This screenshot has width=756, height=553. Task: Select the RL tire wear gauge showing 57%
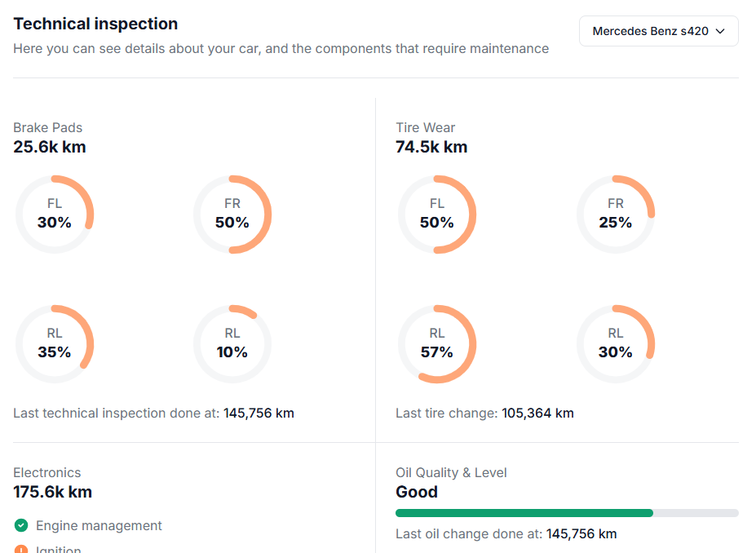tap(437, 343)
